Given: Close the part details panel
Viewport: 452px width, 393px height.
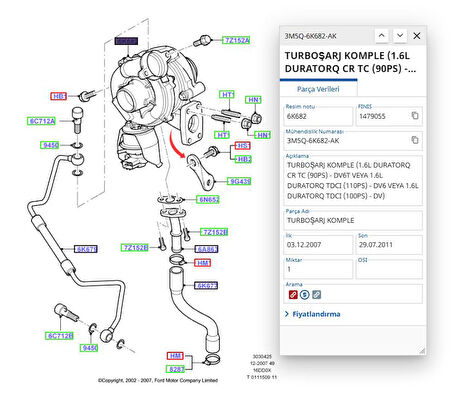Looking at the screenshot, I should [417, 36].
